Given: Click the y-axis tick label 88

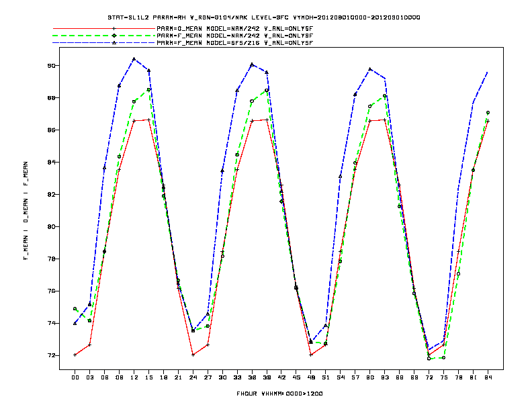Looking at the screenshot, I should point(51,97).
